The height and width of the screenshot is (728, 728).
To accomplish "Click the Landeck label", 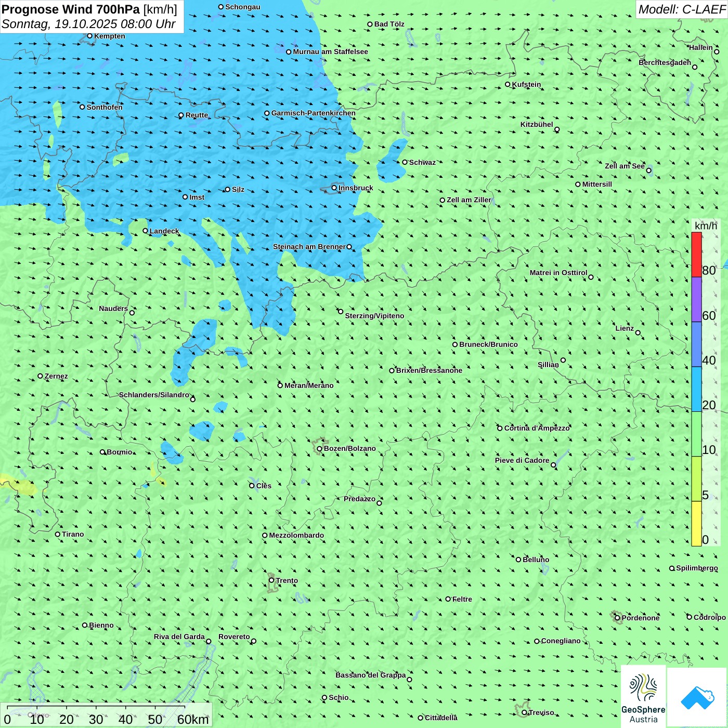I will pyautogui.click(x=164, y=231).
